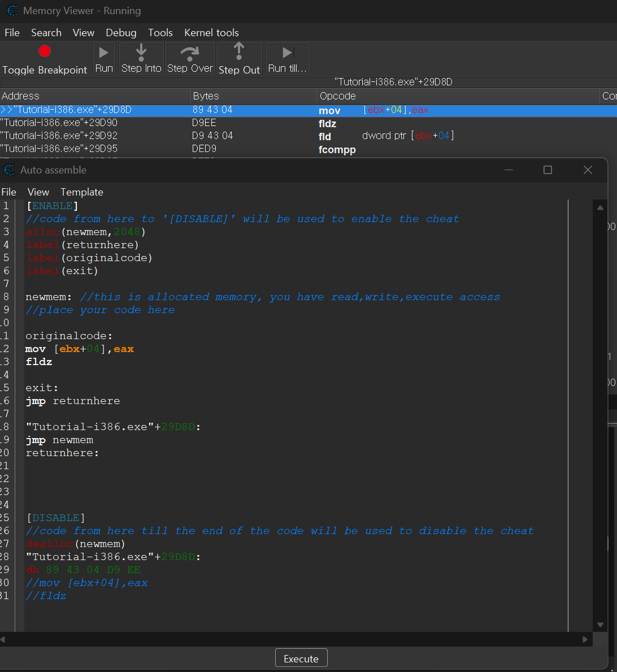
Task: Open the Tools menu
Action: pos(160,33)
